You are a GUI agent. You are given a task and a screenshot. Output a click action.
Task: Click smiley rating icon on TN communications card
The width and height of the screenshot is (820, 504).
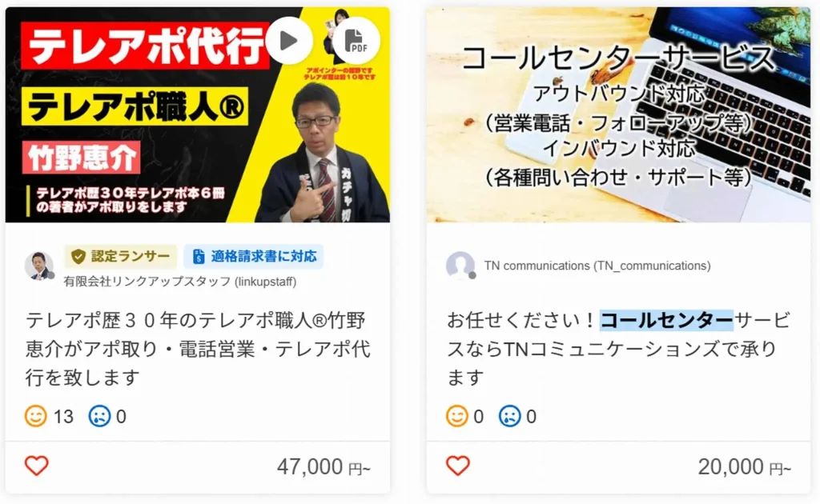pos(456,416)
